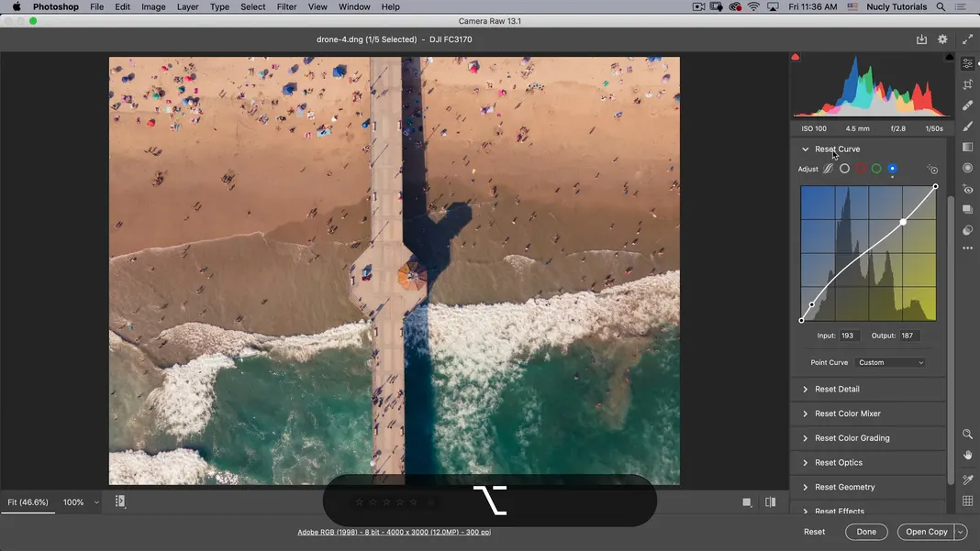Select the white point curve channel
Screen dimensions: 980x551
(844, 169)
